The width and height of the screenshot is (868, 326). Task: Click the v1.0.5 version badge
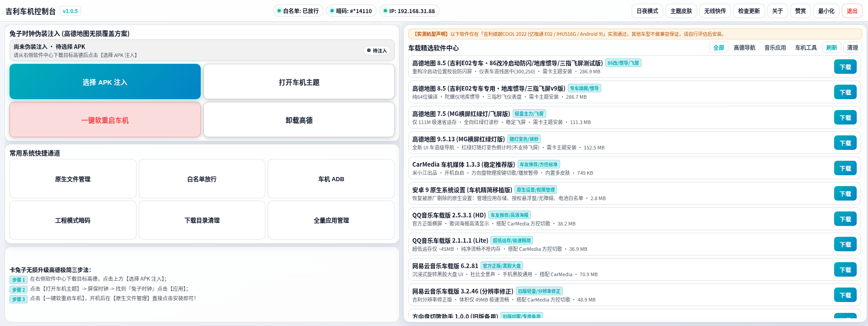point(70,11)
